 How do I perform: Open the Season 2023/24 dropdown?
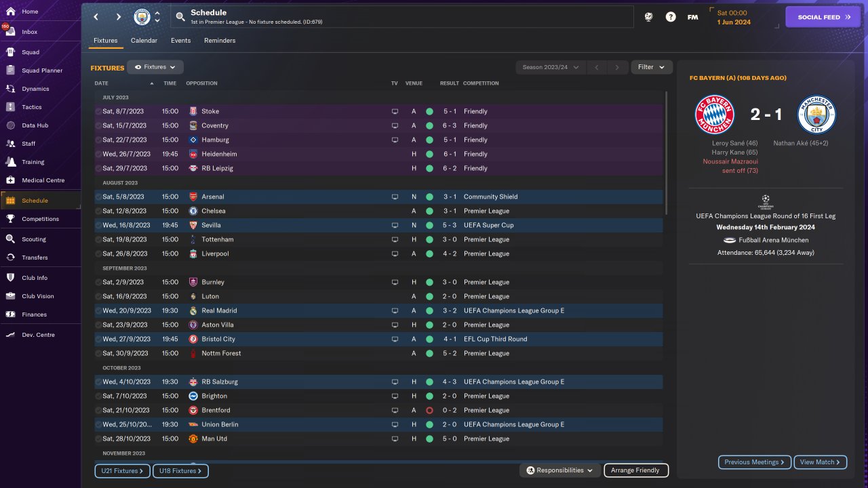pyautogui.click(x=550, y=67)
